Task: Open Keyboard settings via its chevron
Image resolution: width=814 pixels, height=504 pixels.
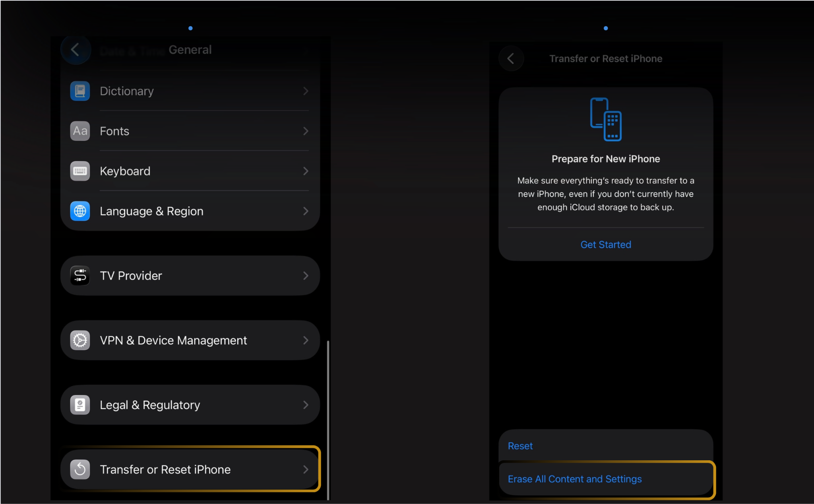Action: 305,171
